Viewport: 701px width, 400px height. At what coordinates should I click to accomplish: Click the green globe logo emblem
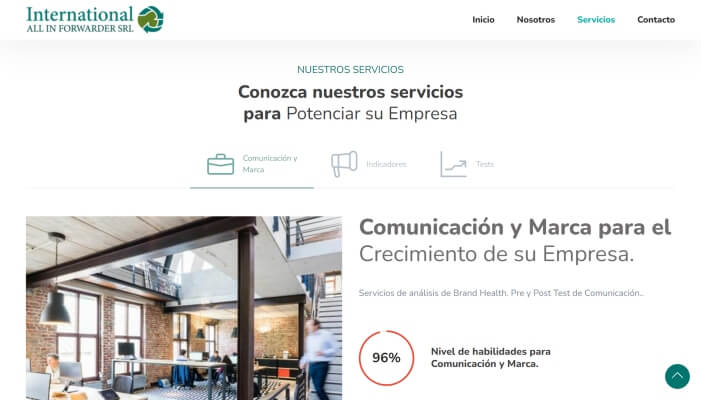point(151,20)
